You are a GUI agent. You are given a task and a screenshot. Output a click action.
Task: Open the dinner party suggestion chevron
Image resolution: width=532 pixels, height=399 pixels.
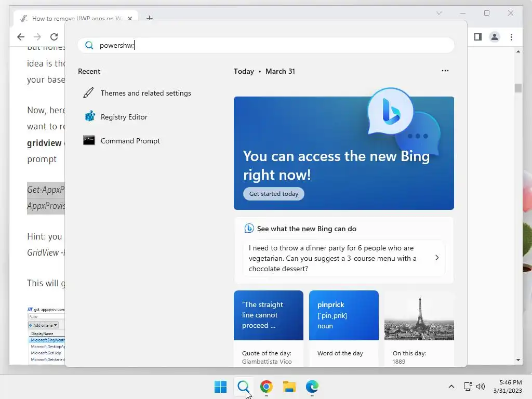437,258
